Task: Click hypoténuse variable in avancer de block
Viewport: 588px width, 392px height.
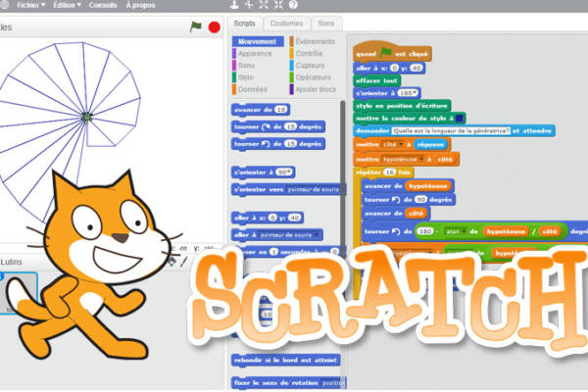Action: (428, 185)
